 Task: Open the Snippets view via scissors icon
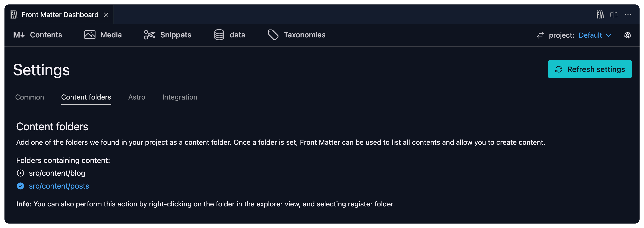point(149,35)
